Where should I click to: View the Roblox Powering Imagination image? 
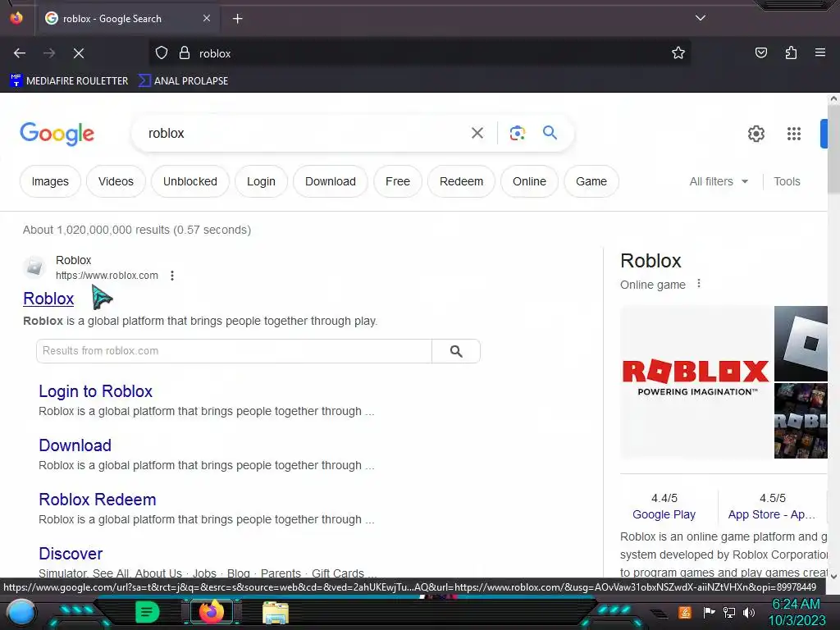click(x=696, y=382)
